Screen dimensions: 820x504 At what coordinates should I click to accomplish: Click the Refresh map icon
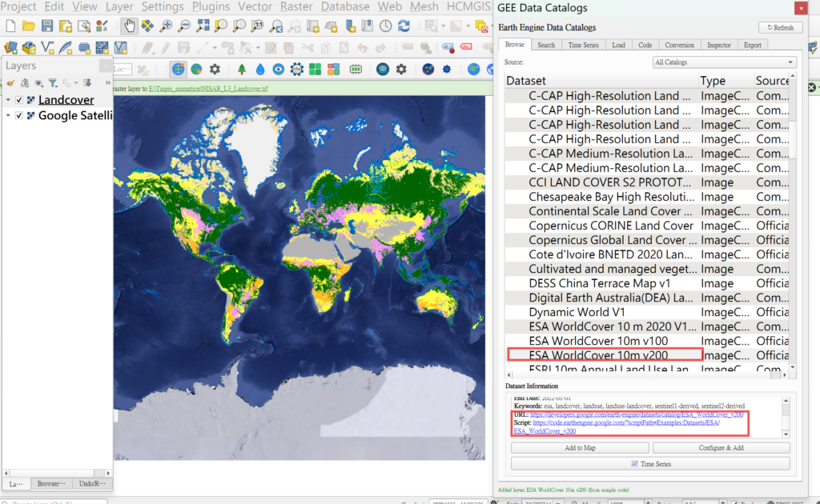click(404, 26)
